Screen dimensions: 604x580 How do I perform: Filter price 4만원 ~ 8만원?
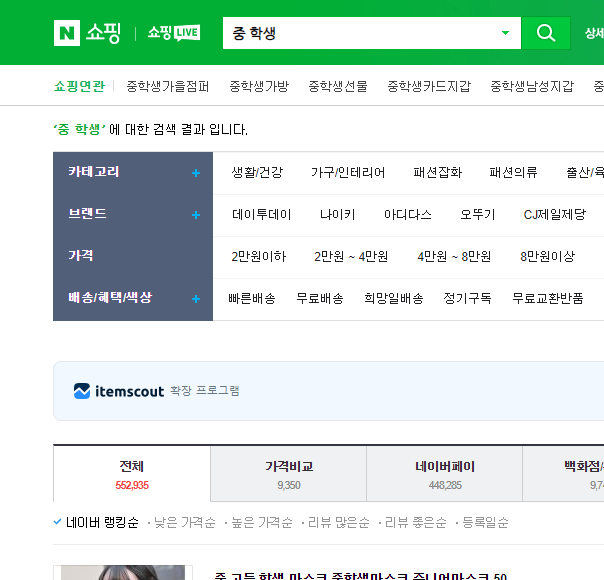(454, 256)
